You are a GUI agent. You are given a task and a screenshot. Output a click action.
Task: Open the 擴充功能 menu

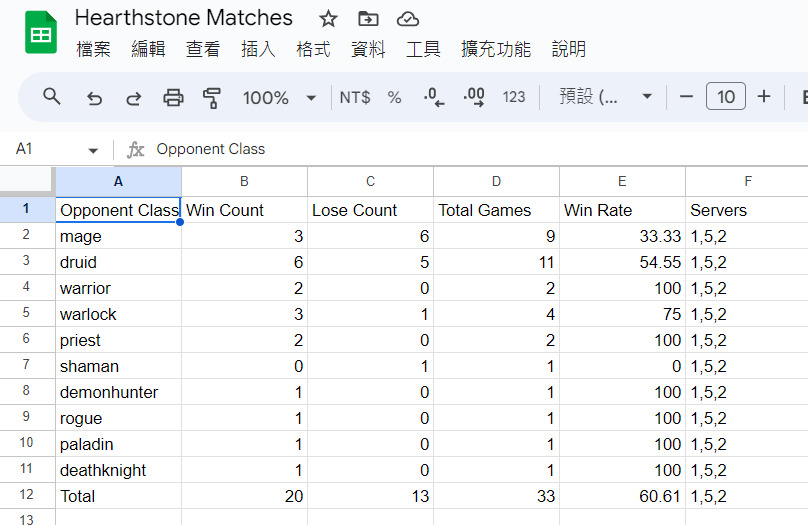(x=496, y=49)
